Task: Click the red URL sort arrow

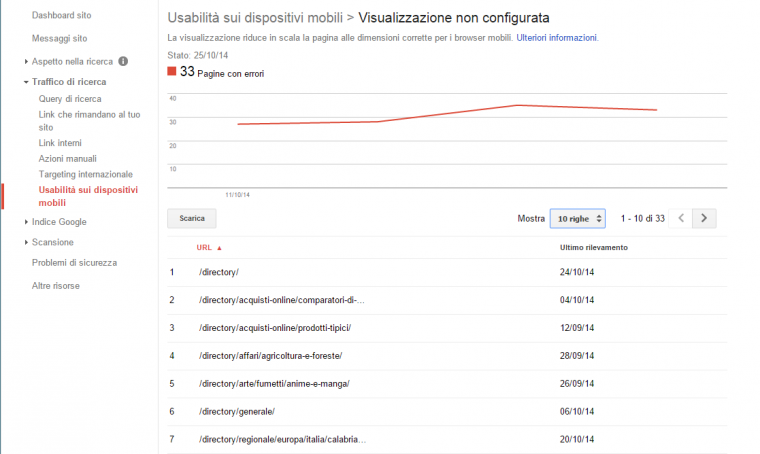Action: (x=219, y=248)
